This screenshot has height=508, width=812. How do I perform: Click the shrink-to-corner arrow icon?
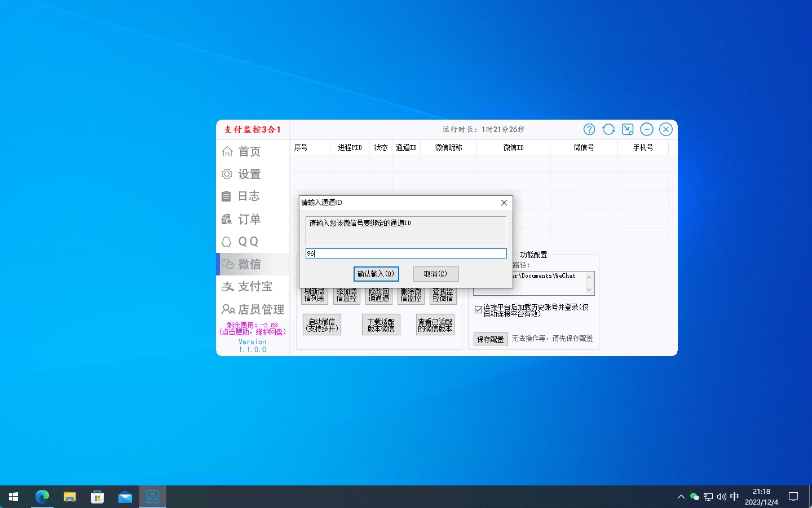coord(628,129)
